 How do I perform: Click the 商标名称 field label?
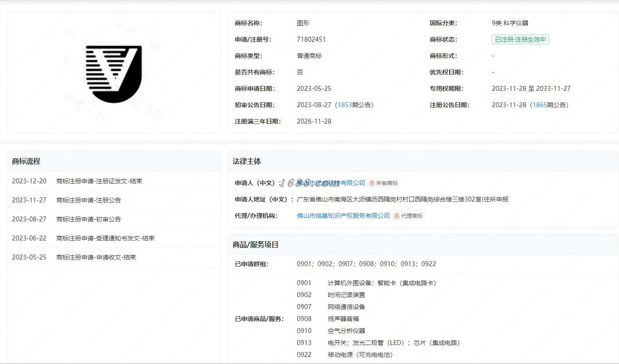tap(249, 23)
